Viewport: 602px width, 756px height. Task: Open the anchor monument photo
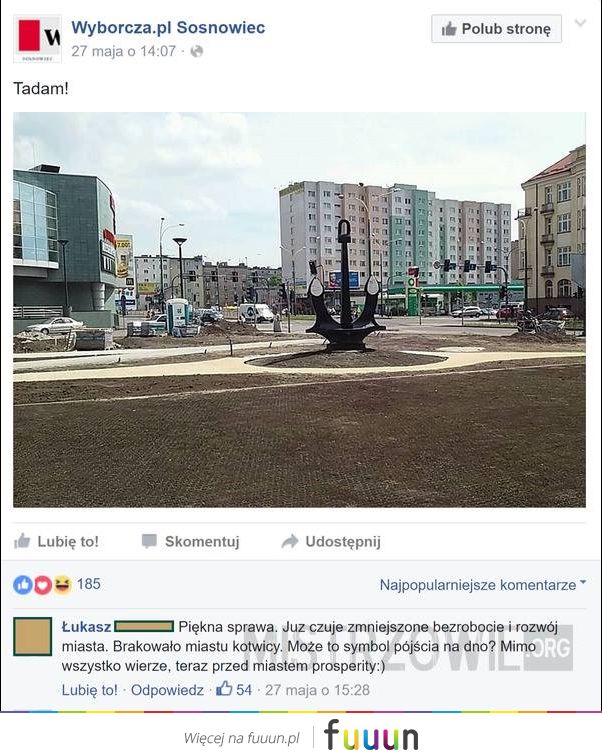[x=299, y=310]
